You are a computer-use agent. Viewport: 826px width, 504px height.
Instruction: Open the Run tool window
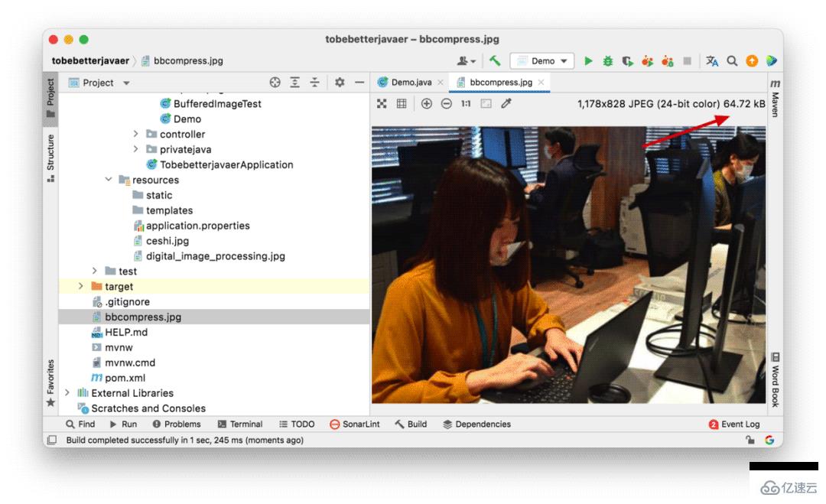(x=123, y=424)
